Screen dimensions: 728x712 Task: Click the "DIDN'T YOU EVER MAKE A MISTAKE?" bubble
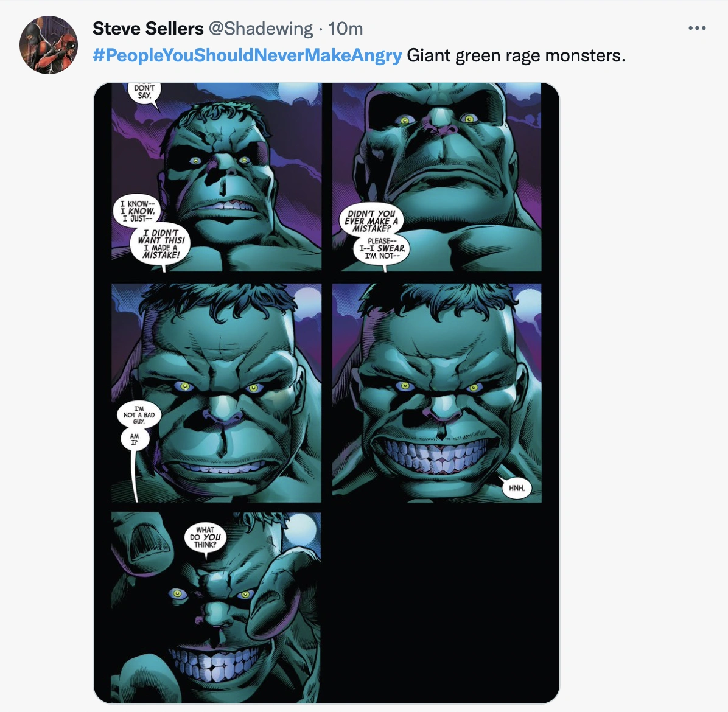370,221
